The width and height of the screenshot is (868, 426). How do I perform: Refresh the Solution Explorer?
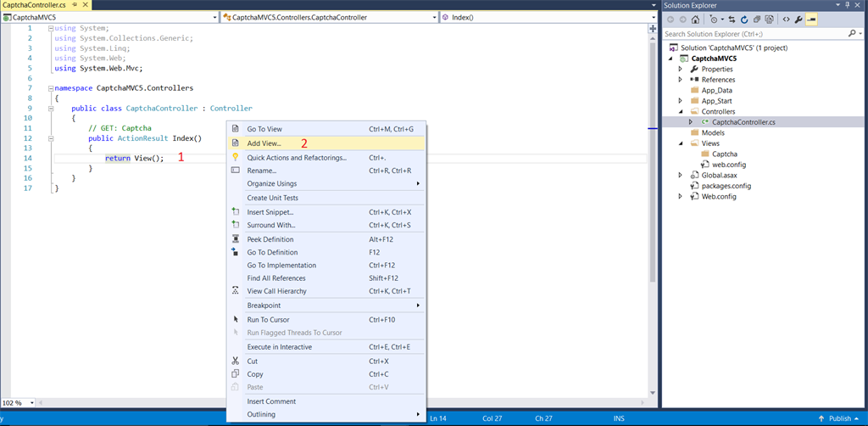tap(744, 20)
